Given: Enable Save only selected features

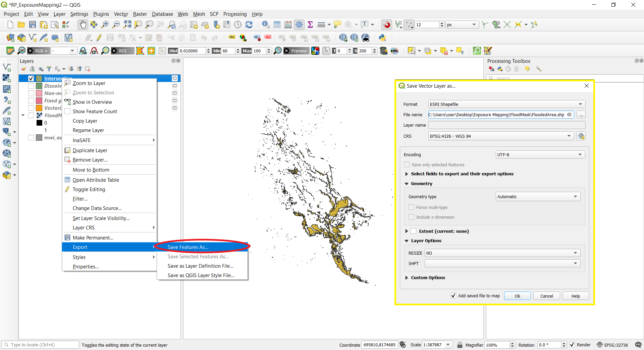Looking at the screenshot, I should click(x=407, y=165).
